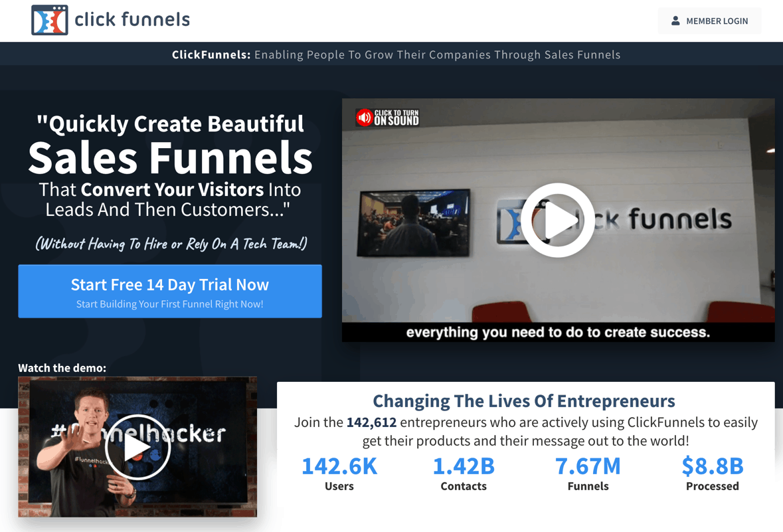
Task: Click 'Watch the demo:' label
Action: click(x=62, y=368)
